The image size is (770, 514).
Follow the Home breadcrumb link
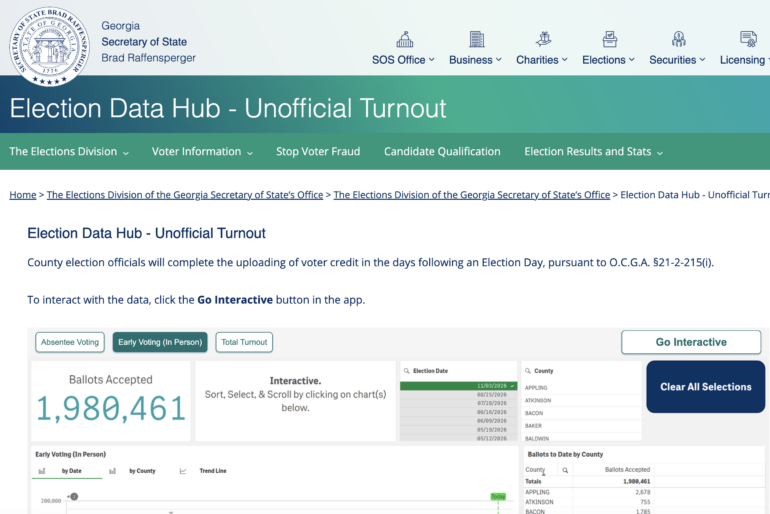pos(23,195)
